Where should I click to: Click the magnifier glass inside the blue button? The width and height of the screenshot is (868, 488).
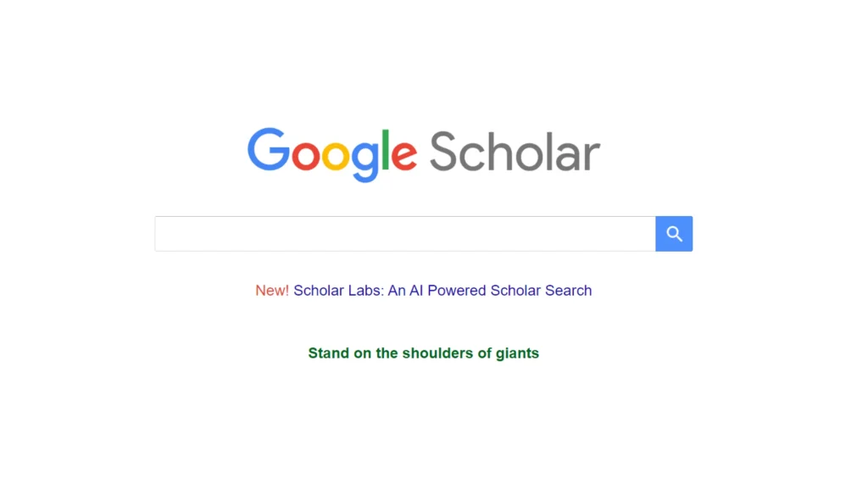click(x=674, y=234)
